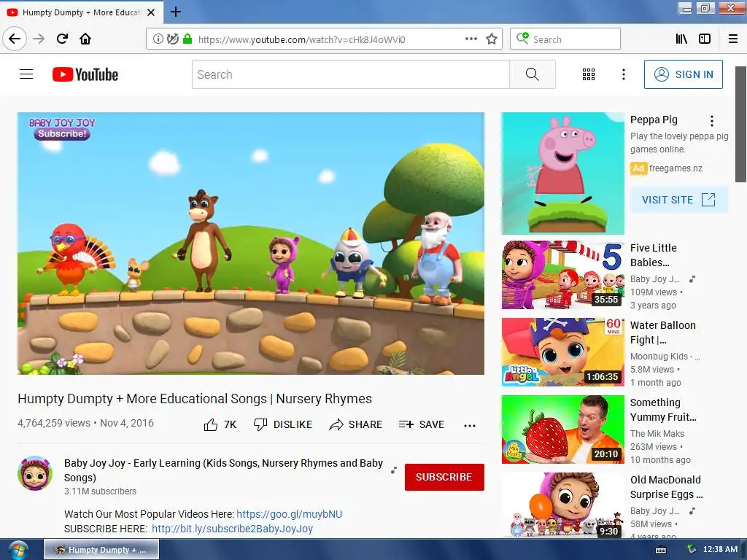Viewport: 747px width, 560px height.
Task: Click the Baby Joy Joy Subscribe watermark
Action: click(x=62, y=128)
